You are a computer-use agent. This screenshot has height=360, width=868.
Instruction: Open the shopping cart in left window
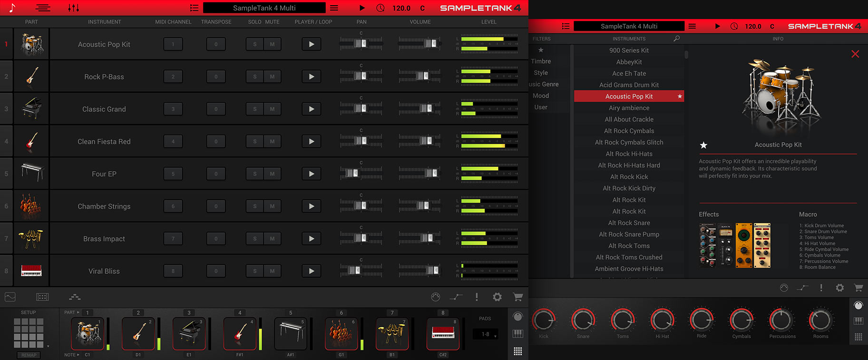point(518,297)
